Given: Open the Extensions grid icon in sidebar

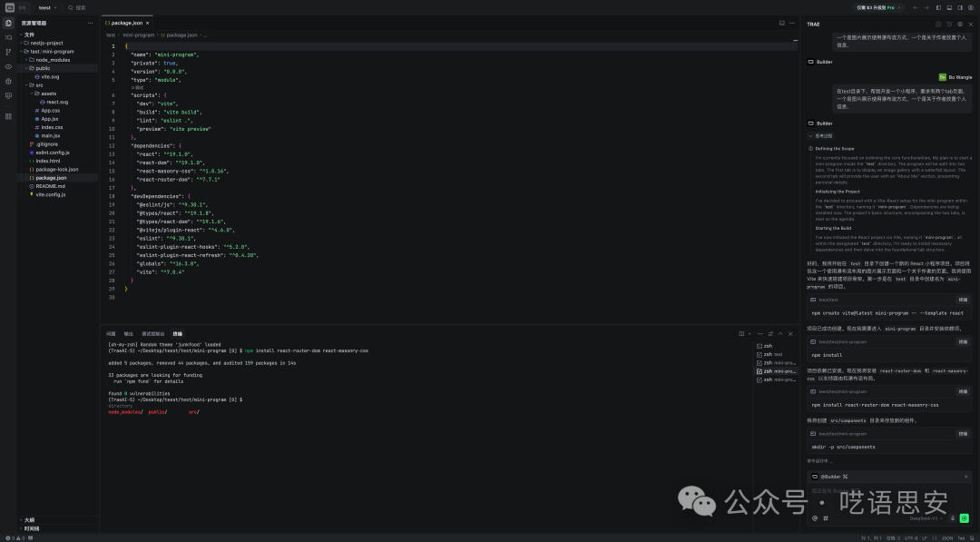Looking at the screenshot, I should pyautogui.click(x=8, y=116).
